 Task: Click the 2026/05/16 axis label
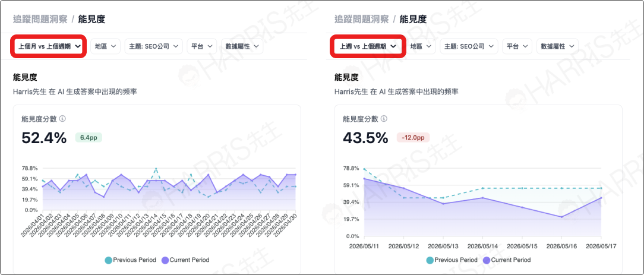561,246
